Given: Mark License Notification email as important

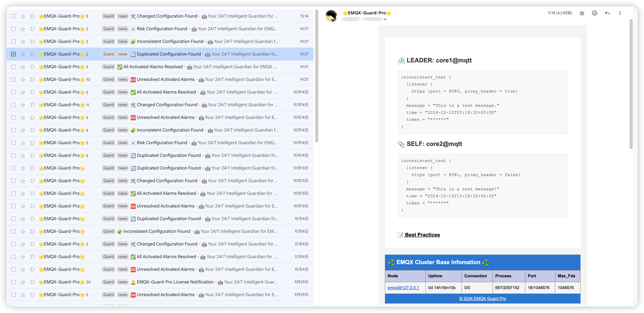Looking at the screenshot, I should [32, 282].
